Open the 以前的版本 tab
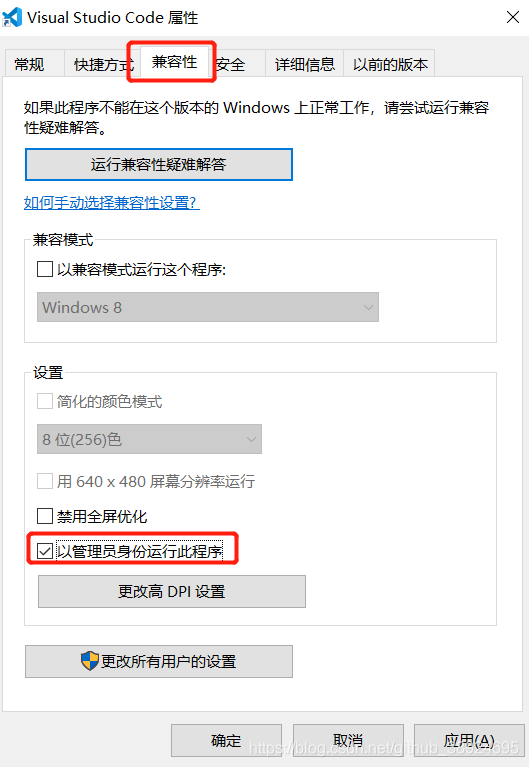 click(390, 64)
